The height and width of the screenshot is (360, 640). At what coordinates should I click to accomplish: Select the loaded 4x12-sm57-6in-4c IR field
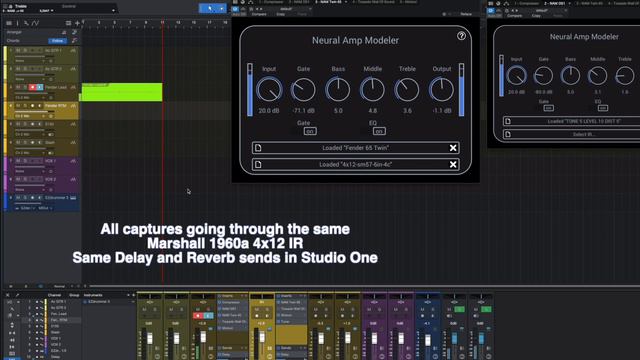[356, 164]
